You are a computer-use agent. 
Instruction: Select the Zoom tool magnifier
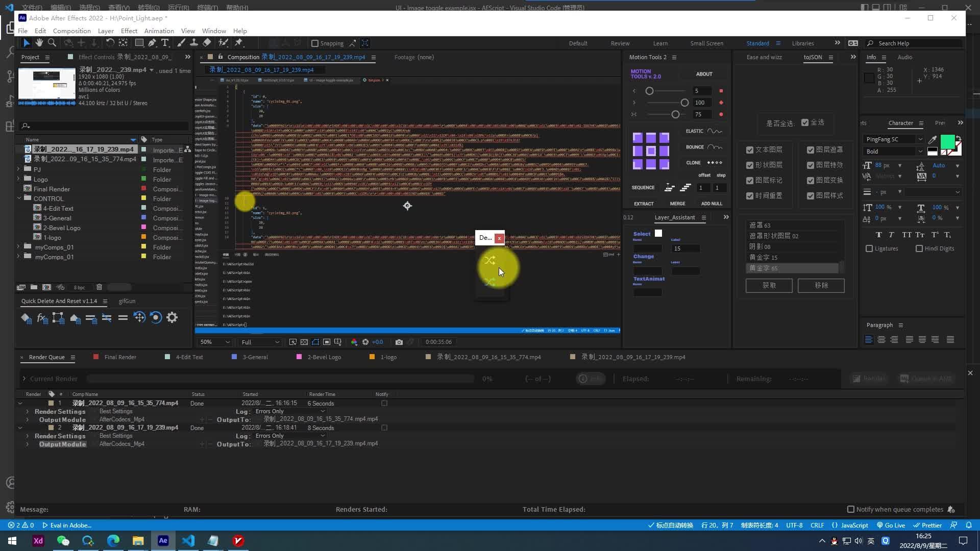(52, 43)
